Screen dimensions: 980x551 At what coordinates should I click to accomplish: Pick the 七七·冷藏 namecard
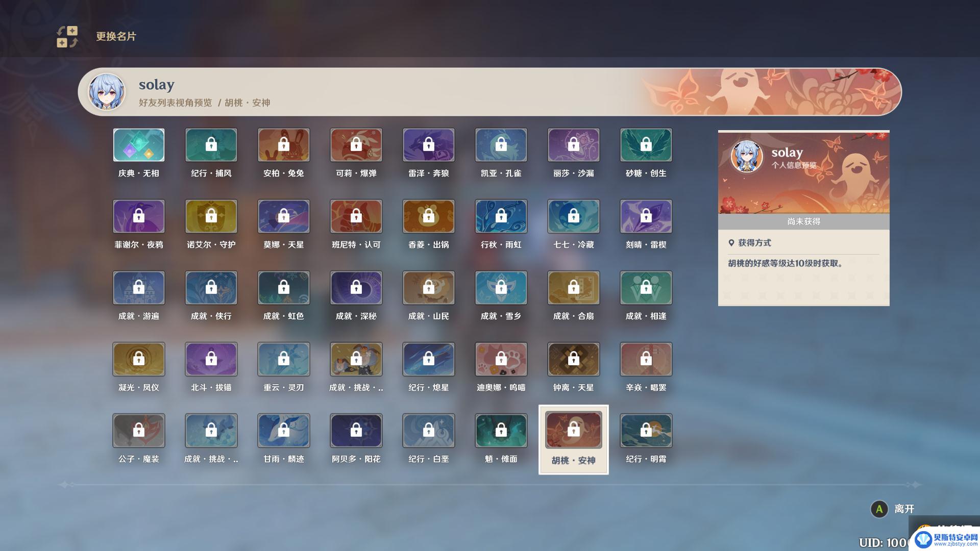[x=574, y=216]
